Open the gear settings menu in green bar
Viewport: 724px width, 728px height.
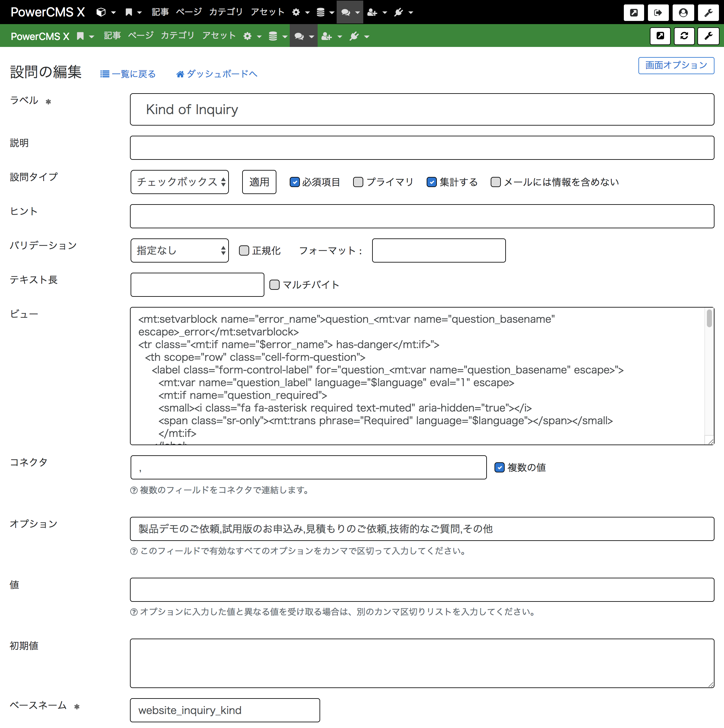[x=252, y=36]
